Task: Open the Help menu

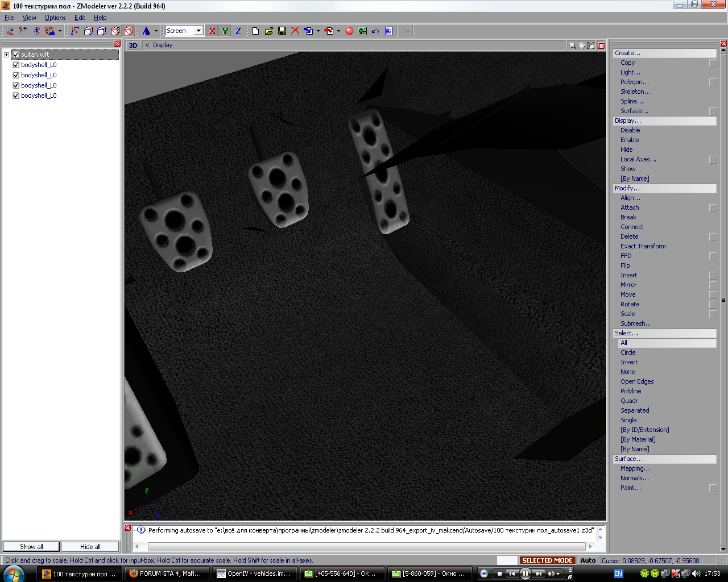Action: coord(100,18)
